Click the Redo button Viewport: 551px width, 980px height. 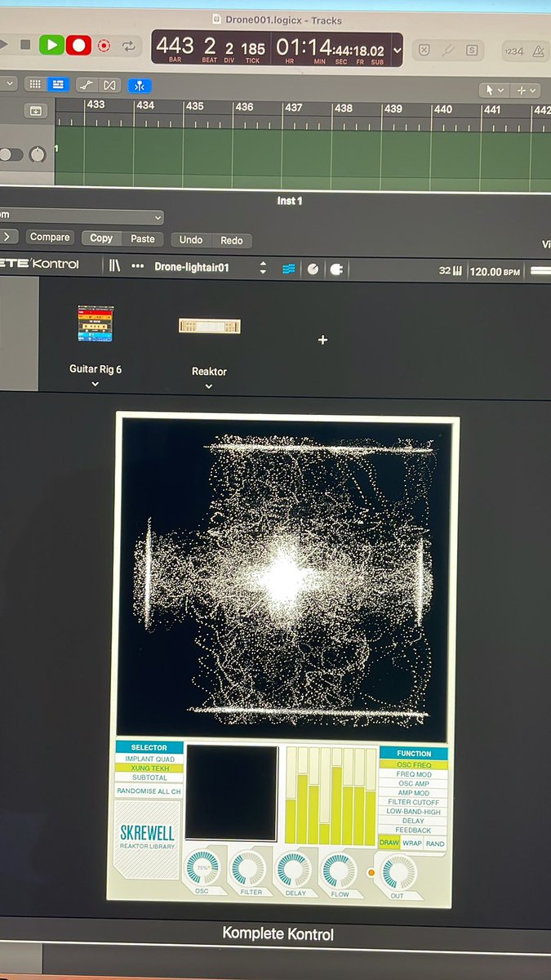click(232, 240)
